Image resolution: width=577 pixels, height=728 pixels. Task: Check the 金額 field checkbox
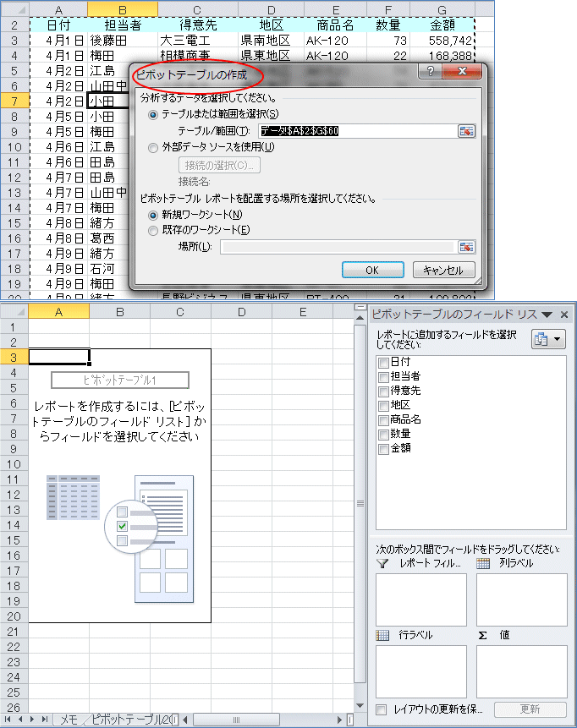pyautogui.click(x=383, y=450)
